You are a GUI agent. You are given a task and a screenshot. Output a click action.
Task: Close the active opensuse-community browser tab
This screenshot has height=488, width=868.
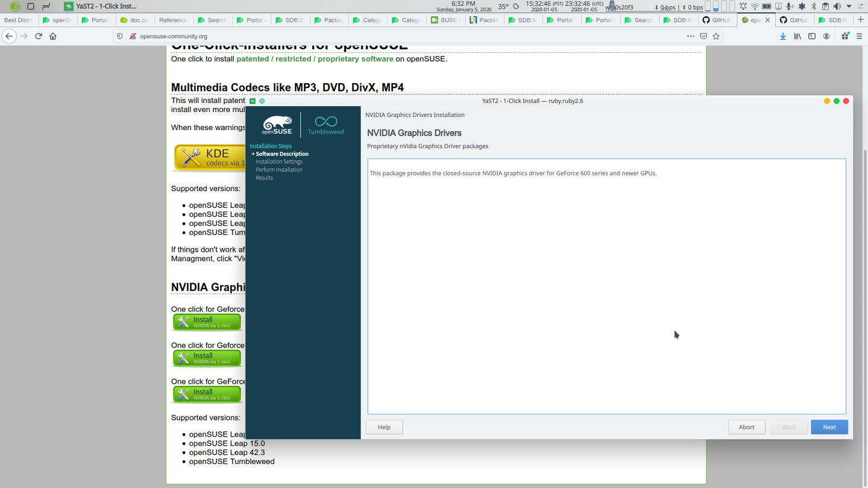[x=767, y=20]
